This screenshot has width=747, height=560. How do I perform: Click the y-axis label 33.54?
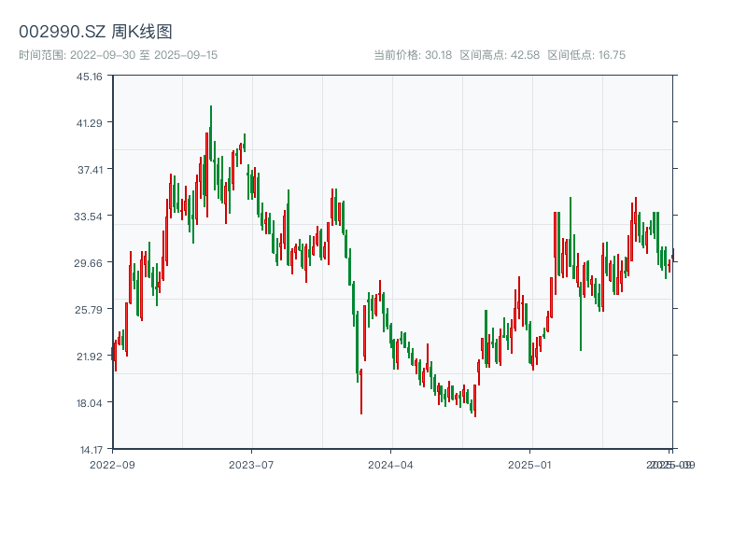pyautogui.click(x=88, y=217)
